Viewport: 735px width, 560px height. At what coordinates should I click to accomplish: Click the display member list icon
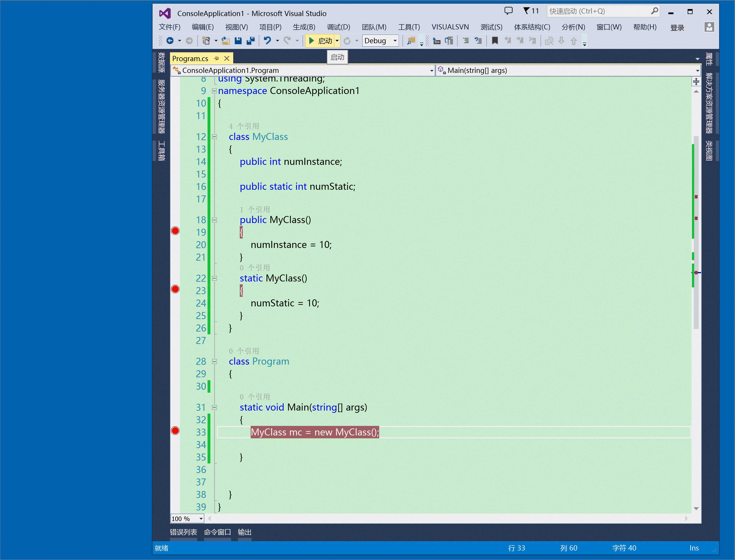(x=436, y=41)
